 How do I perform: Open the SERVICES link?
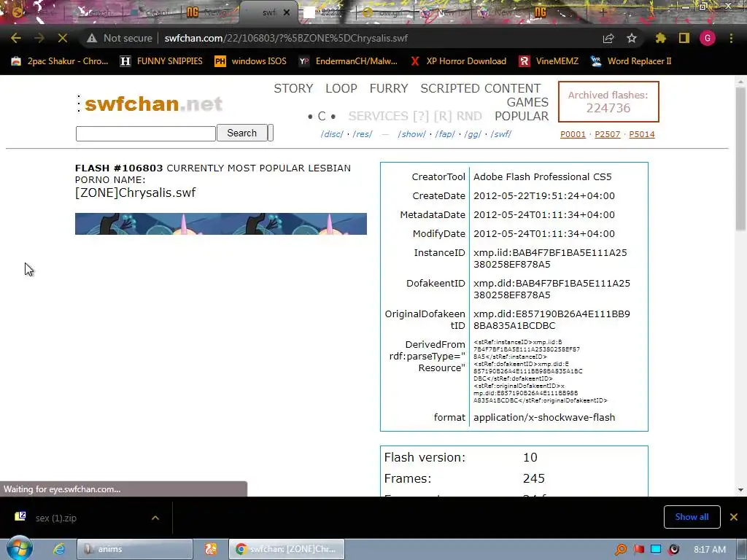(379, 116)
